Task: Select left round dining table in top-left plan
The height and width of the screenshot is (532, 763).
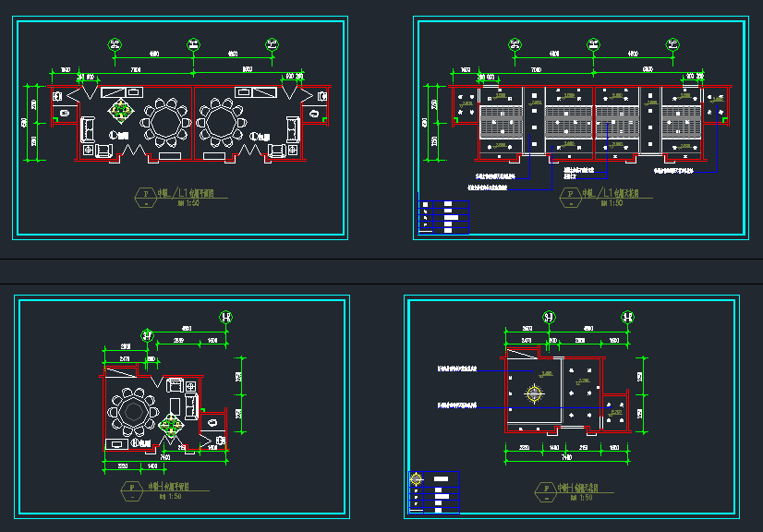Action: (167, 121)
